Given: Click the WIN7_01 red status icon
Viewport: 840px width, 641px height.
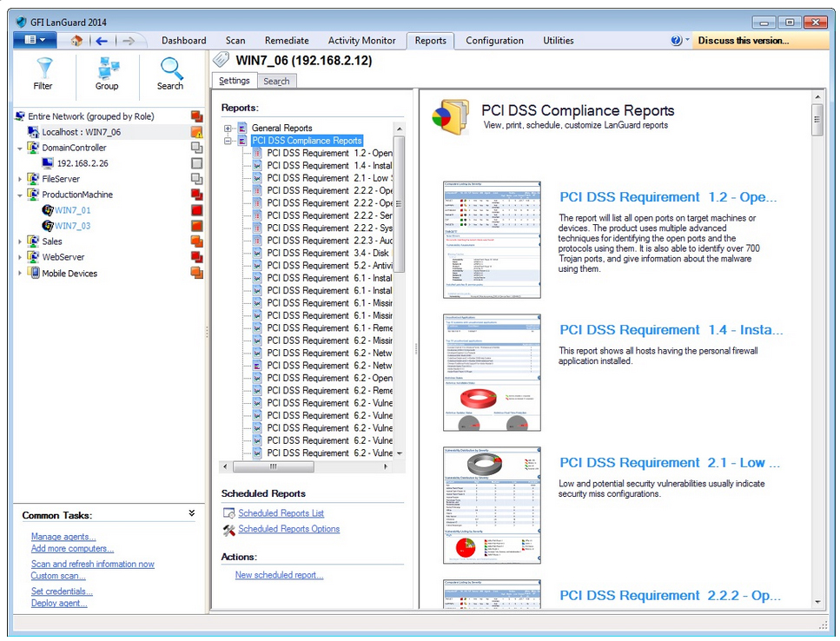Looking at the screenshot, I should (x=196, y=210).
